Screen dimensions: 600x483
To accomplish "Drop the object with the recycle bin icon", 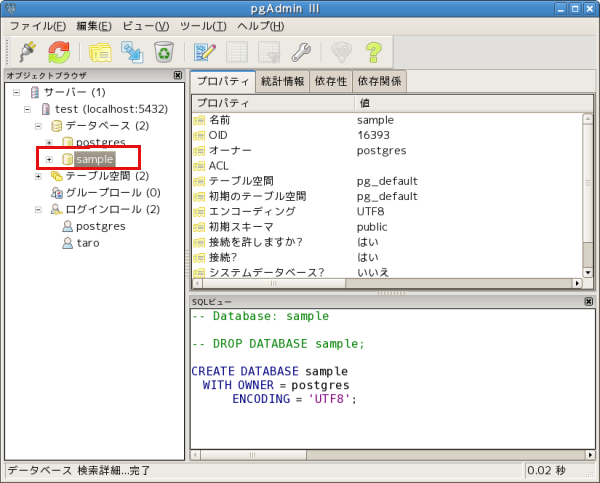I will pos(164,52).
